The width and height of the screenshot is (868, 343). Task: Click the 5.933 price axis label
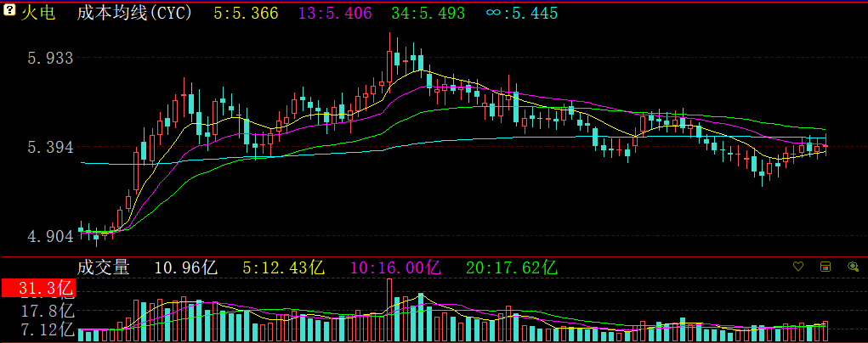point(51,58)
